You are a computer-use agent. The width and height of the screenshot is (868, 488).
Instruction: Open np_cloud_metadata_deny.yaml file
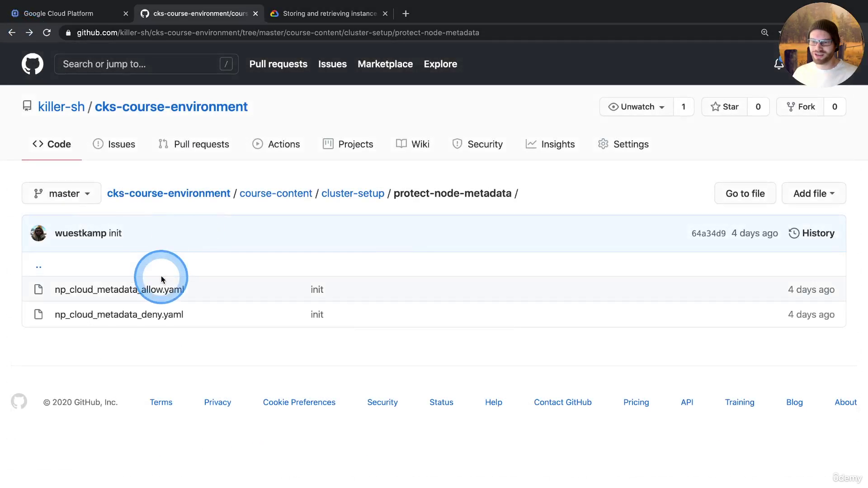pos(119,314)
